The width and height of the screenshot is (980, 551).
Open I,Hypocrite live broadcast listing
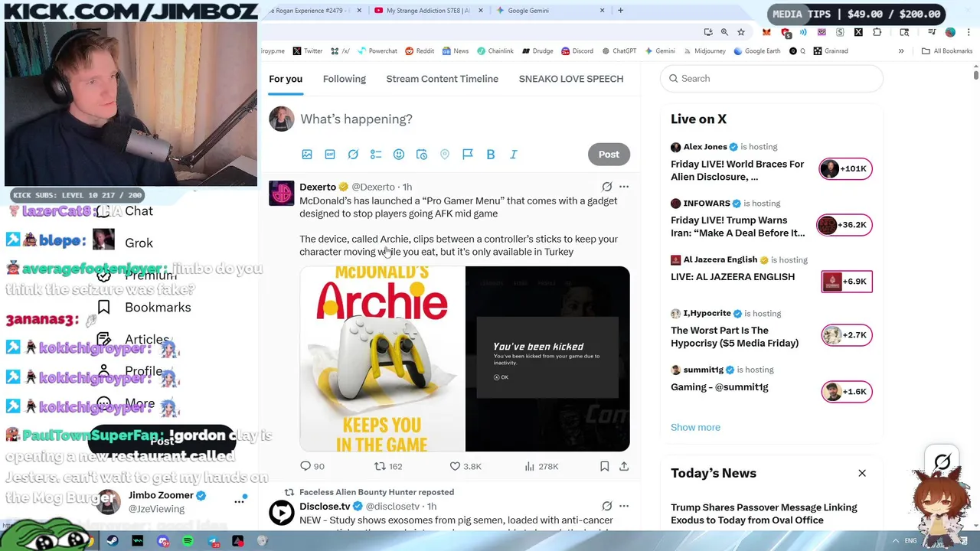point(771,329)
